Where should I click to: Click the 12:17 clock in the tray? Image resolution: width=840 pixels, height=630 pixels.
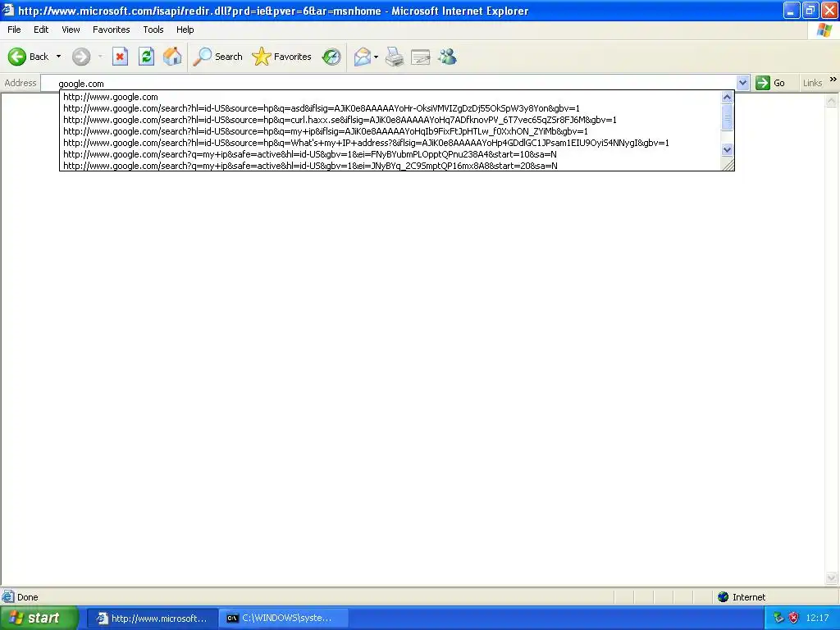[x=818, y=619]
